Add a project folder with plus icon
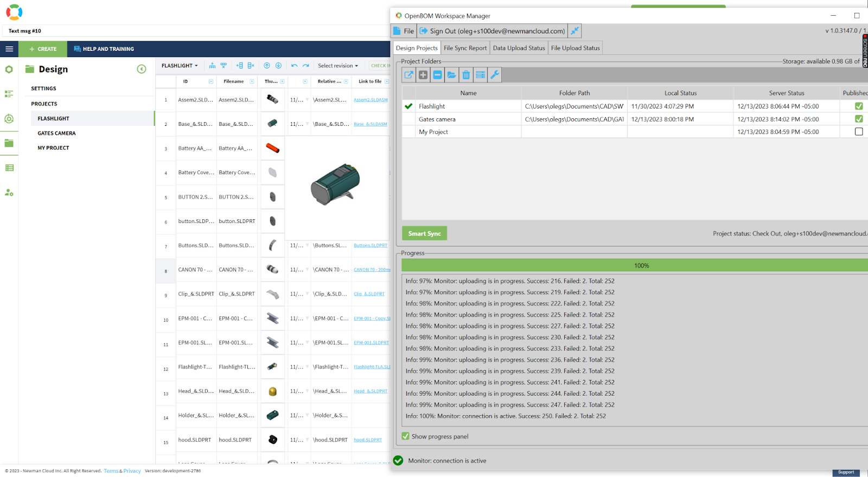The image size is (868, 477). click(x=423, y=75)
